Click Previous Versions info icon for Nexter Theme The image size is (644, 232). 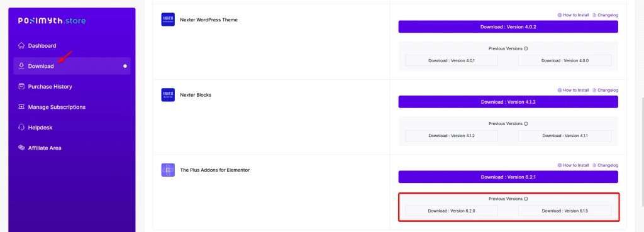point(526,48)
